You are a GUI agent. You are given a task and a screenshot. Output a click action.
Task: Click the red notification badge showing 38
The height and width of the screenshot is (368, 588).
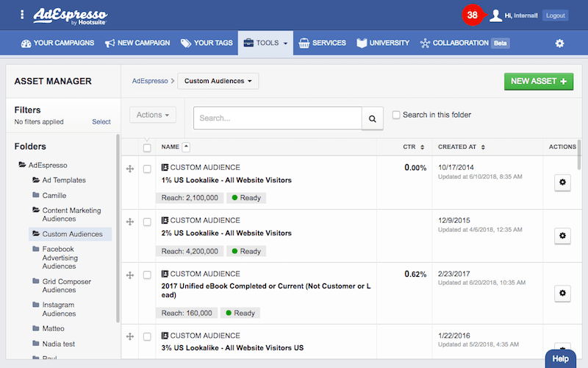[x=472, y=15]
